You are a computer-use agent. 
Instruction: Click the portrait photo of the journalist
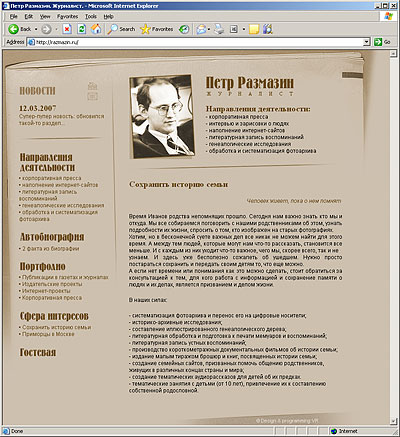click(162, 116)
